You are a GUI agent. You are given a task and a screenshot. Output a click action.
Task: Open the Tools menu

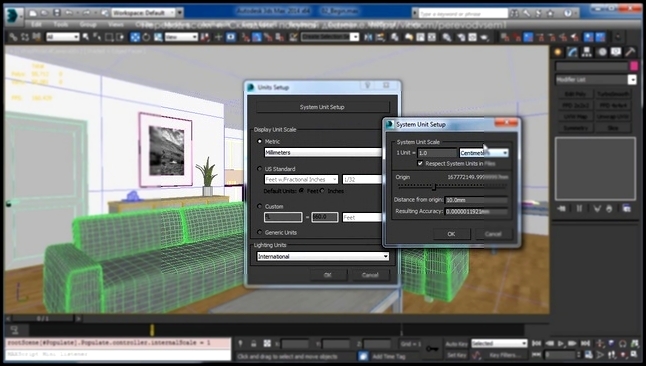click(61, 25)
